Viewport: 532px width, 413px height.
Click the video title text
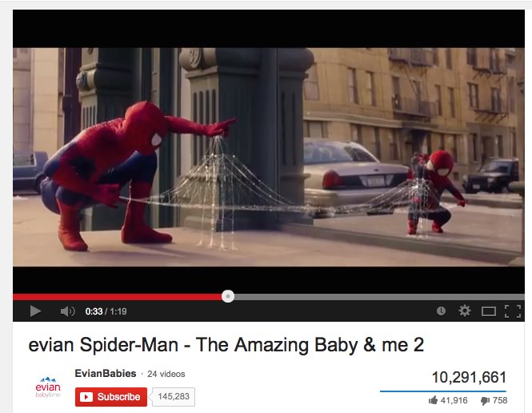pos(226,345)
